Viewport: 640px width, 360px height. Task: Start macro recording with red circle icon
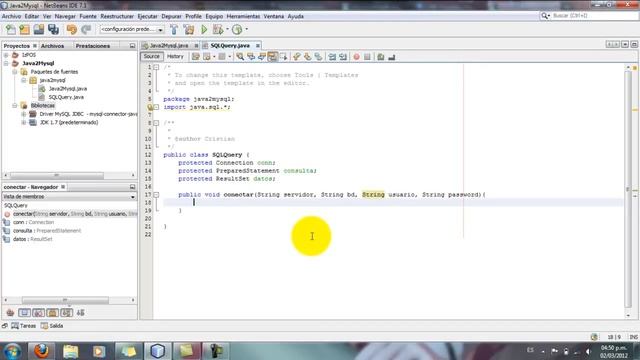[356, 57]
